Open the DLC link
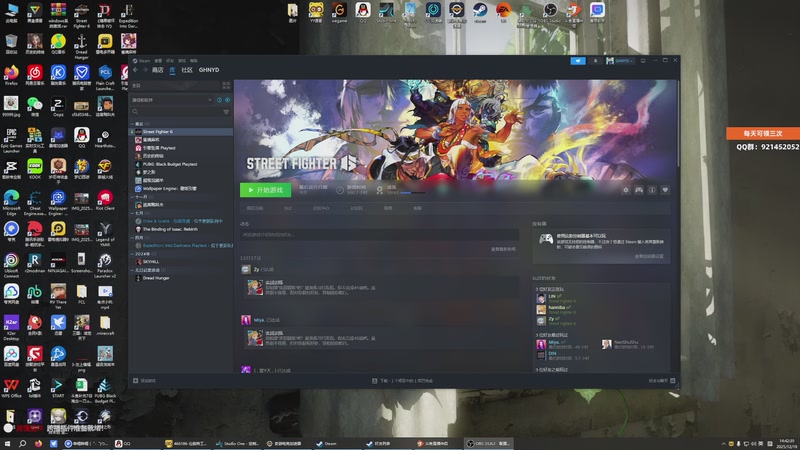Screen dimensions: 800x450 point(288,208)
